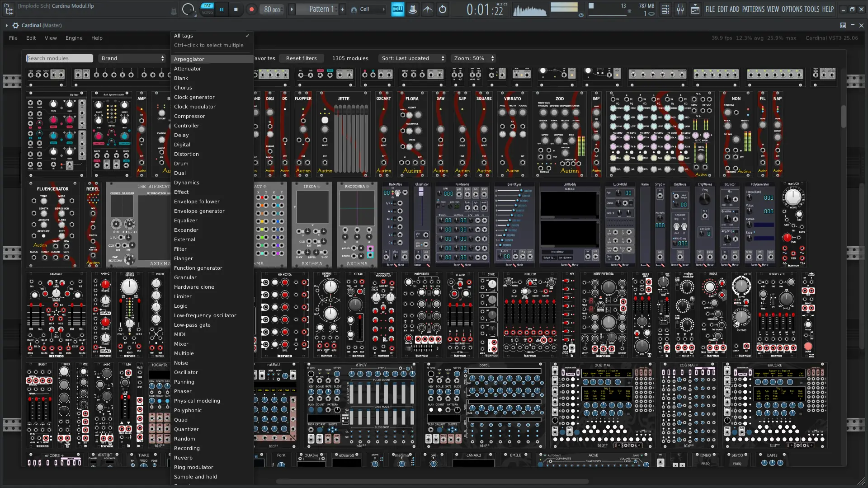Open the Zoom: 50% dropdown
The width and height of the screenshot is (868, 488).
[474, 58]
